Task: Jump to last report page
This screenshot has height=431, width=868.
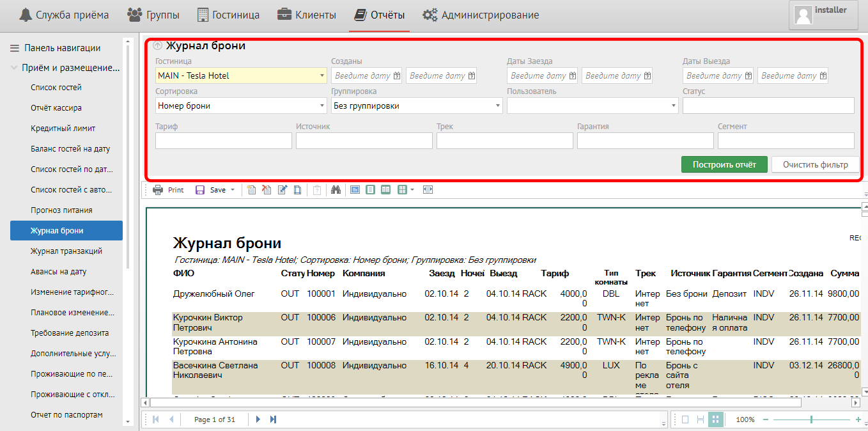Action: (273, 419)
